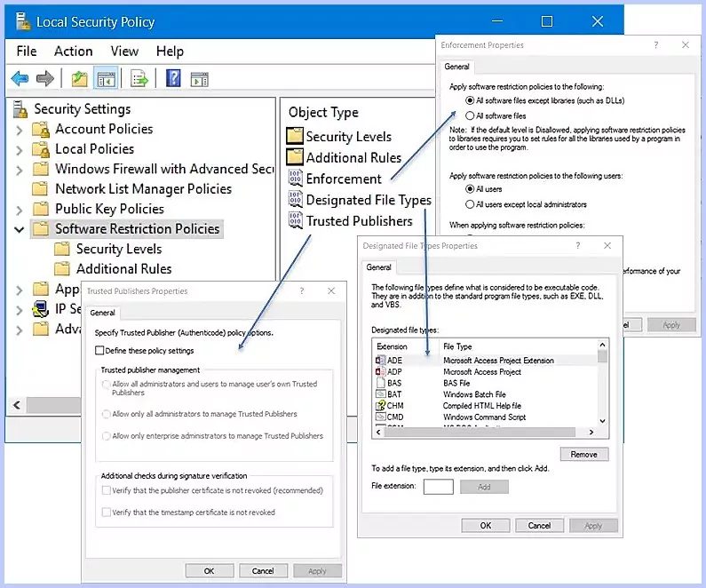Open the Help question mark toolbar icon
Screen dimensions: 706x588
(173, 78)
